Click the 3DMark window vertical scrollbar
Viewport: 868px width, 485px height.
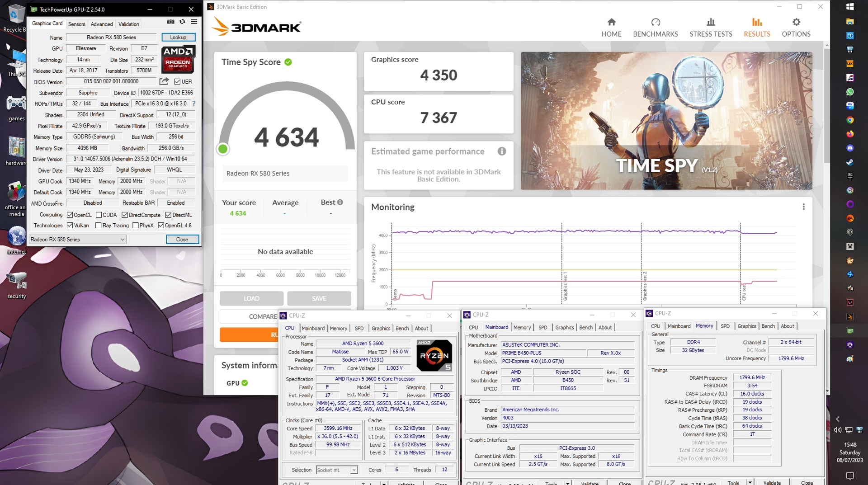(827, 105)
